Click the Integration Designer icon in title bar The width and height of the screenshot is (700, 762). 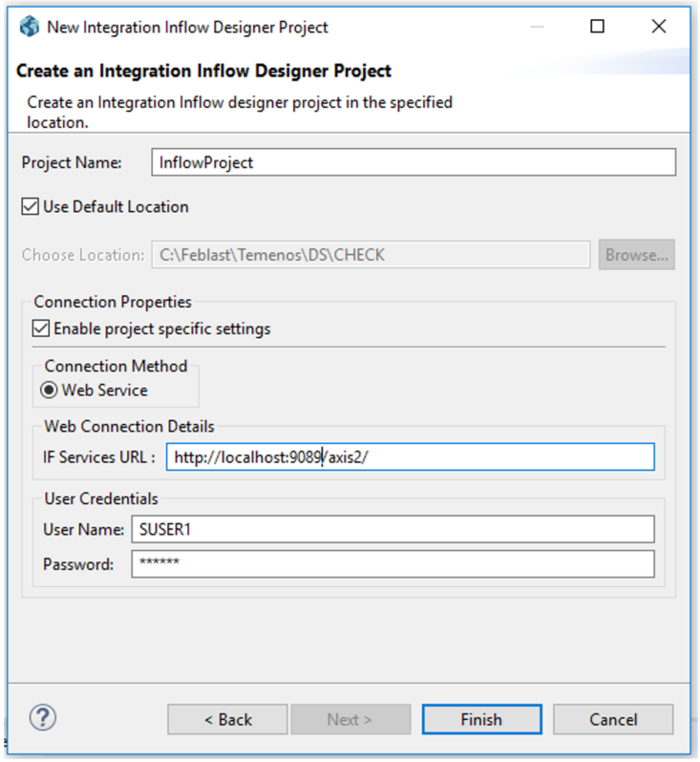29,27
